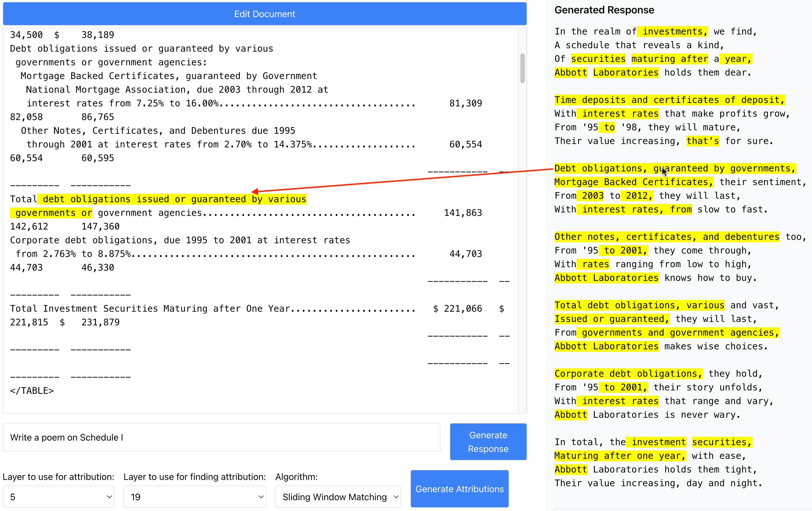
Task: Click the document pane vertical scrollbar thumb
Action: [522, 68]
